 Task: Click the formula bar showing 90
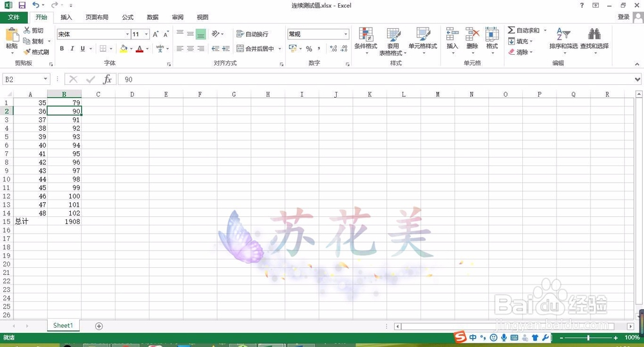click(x=376, y=79)
